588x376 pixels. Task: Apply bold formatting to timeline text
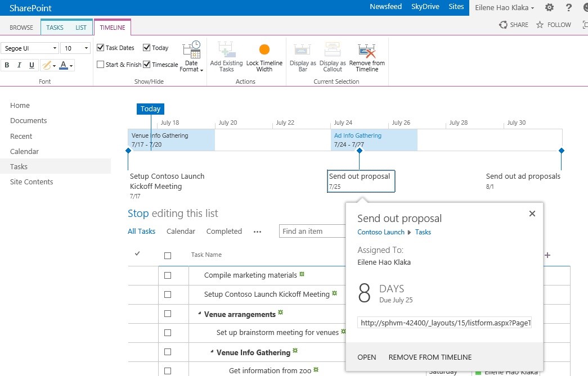7,65
